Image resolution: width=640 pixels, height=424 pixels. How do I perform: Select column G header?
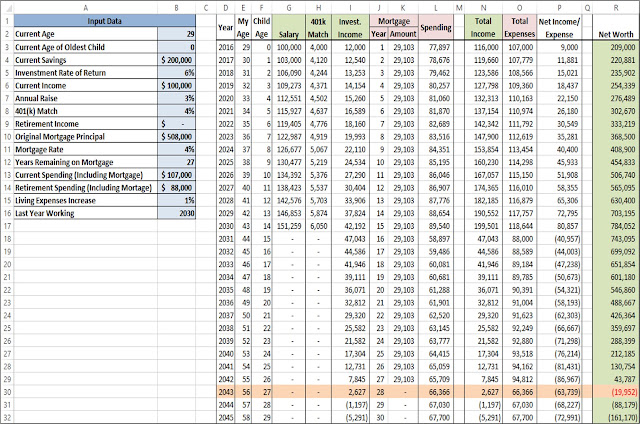(289, 7)
